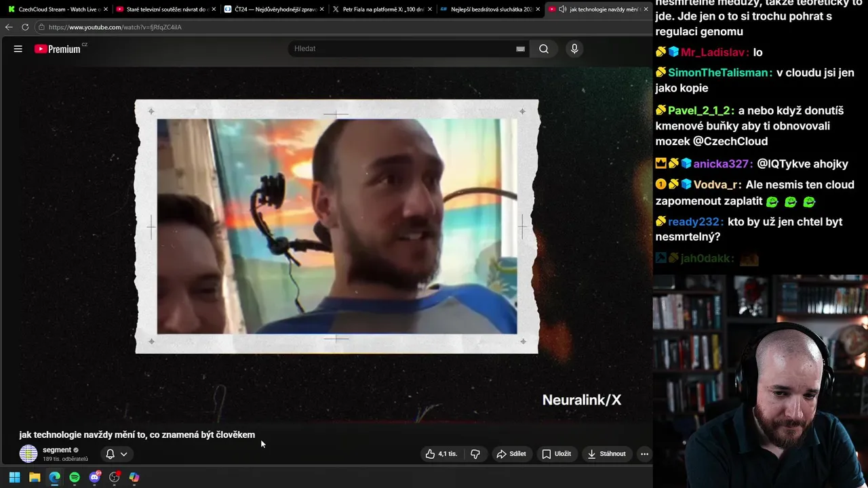The height and width of the screenshot is (488, 868).
Task: Close the ČT24 tab
Action: click(x=321, y=9)
